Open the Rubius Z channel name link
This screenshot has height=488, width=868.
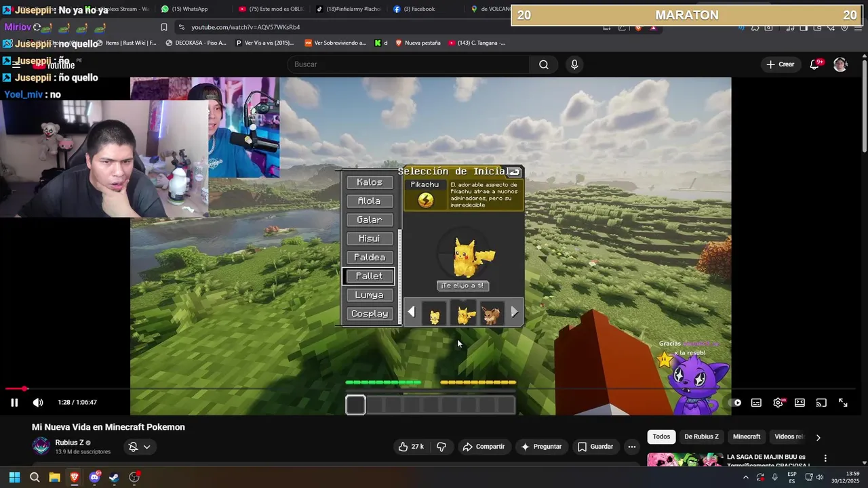tap(70, 443)
